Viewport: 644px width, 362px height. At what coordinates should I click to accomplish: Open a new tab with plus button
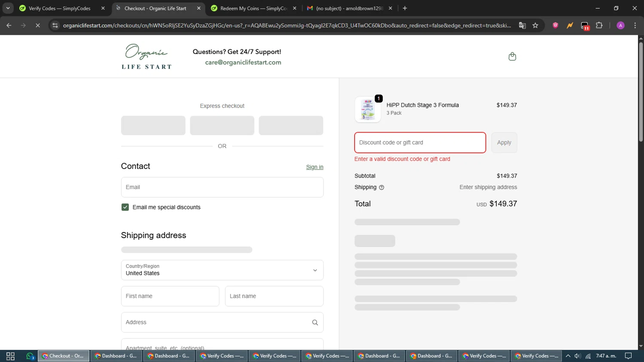405,8
